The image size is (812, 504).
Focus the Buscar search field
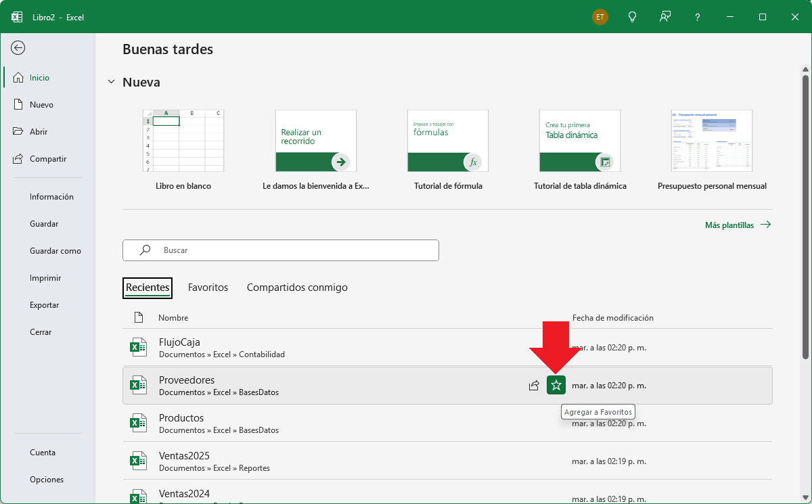tap(281, 250)
